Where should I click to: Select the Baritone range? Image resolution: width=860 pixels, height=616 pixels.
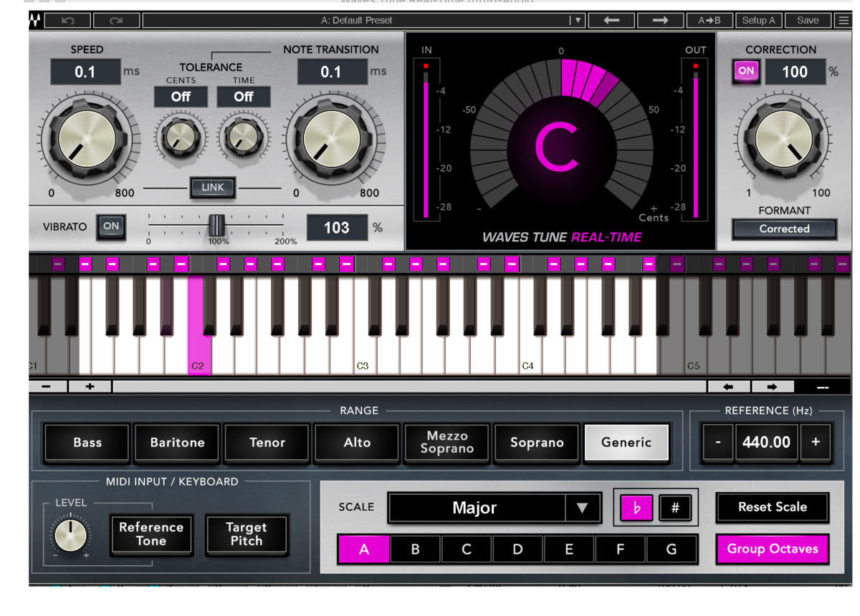pos(177,443)
